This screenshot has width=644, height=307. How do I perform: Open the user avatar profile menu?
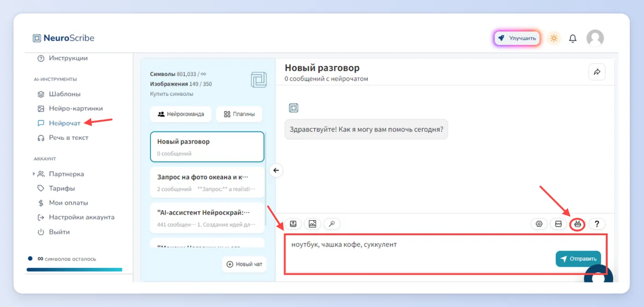595,38
